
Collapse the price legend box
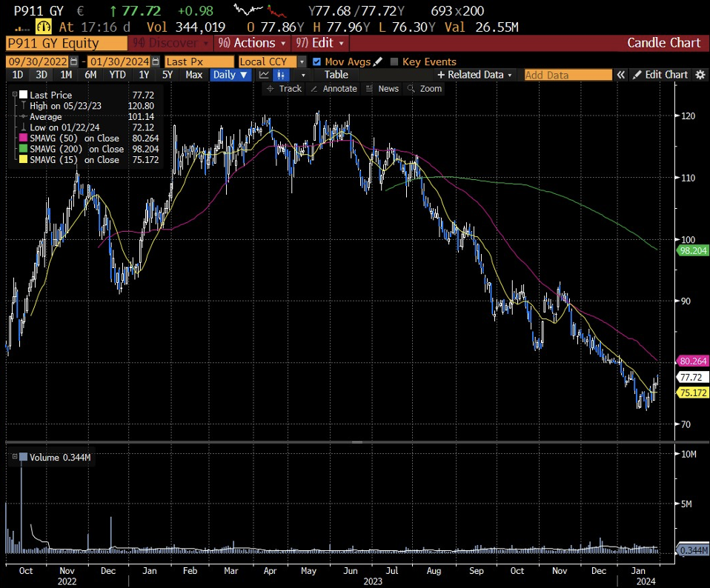tap(15, 95)
